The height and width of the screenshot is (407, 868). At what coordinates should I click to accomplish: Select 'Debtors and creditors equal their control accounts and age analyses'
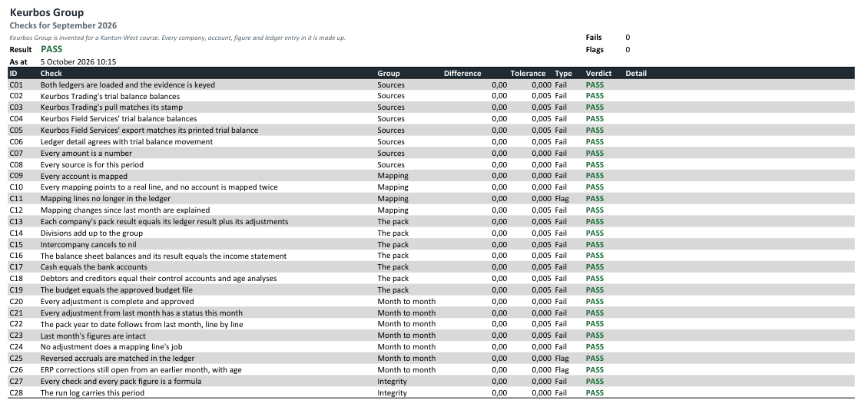[158, 279]
